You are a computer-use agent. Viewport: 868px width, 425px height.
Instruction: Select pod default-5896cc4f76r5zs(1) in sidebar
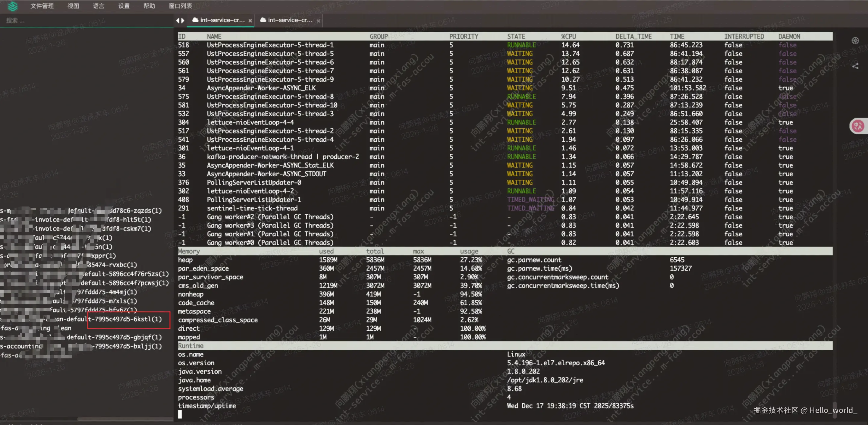(125, 274)
